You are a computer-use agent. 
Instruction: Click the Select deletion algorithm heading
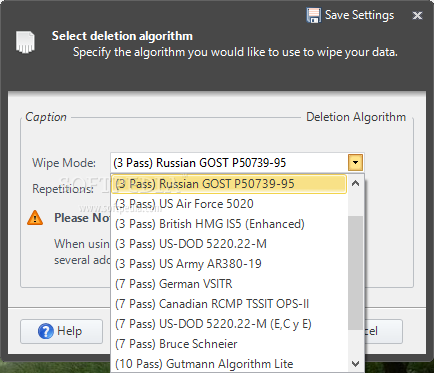(122, 36)
